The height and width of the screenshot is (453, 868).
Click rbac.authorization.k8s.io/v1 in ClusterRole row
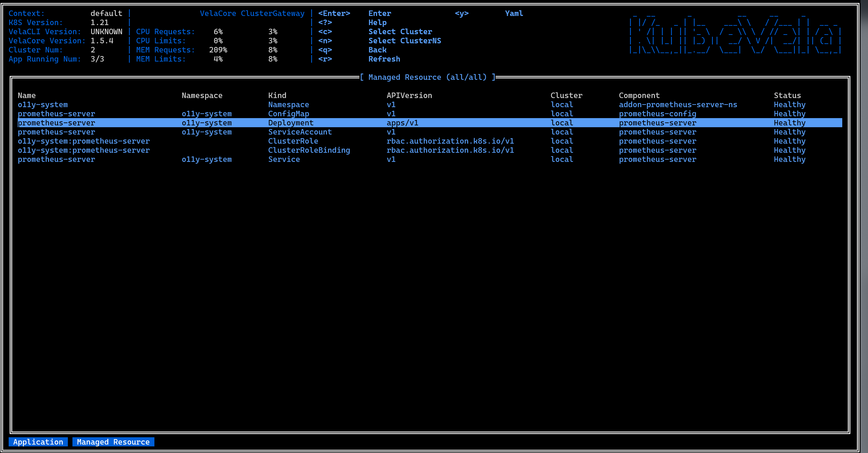tap(450, 141)
